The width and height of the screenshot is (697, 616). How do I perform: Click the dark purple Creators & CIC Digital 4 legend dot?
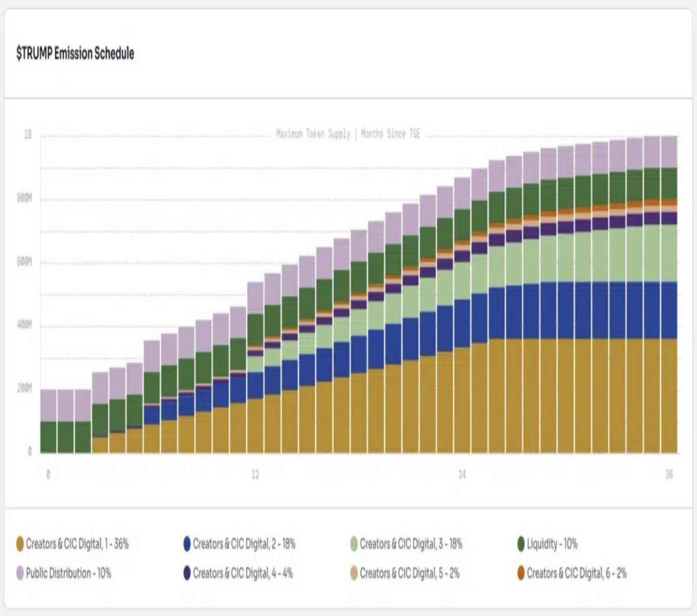187,574
